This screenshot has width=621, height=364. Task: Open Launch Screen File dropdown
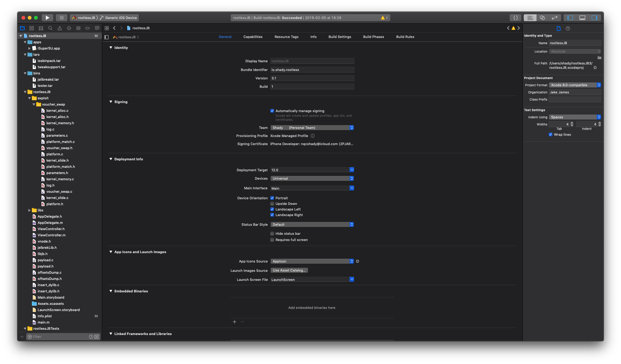point(352,279)
